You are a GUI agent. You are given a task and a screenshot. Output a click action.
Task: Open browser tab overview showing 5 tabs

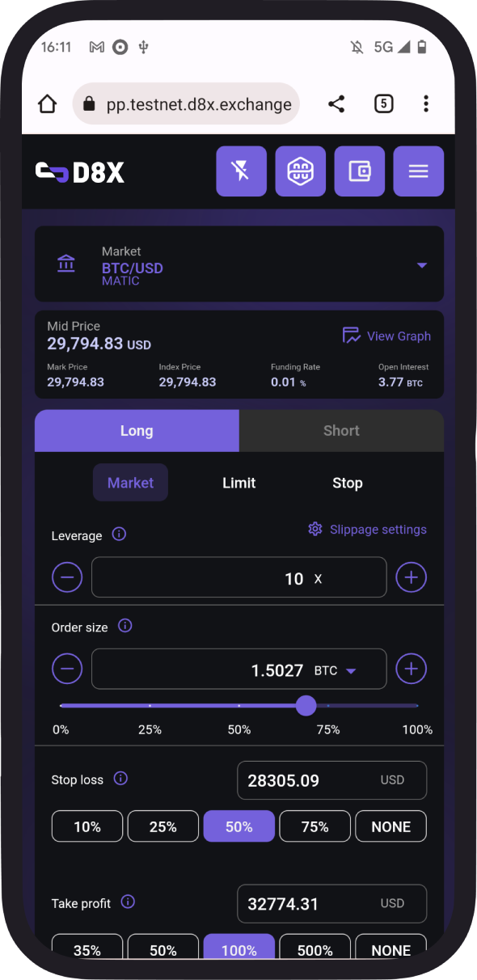pos(383,103)
